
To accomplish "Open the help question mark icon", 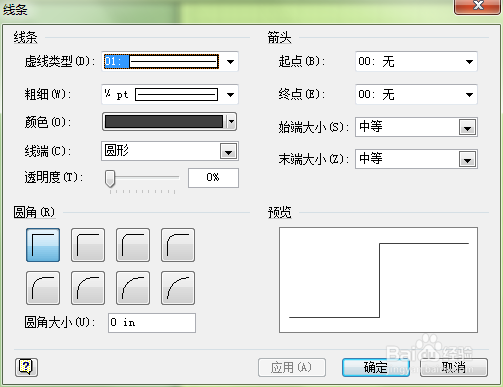I will pos(26,367).
